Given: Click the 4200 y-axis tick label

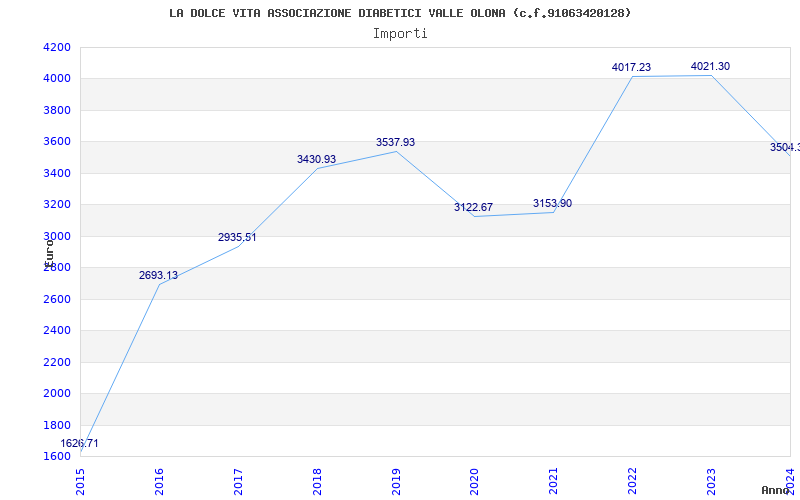Looking at the screenshot, I should click(x=57, y=47).
